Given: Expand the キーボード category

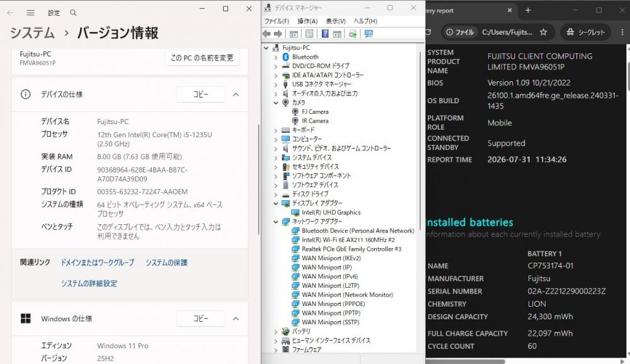Looking at the screenshot, I should pos(276,130).
